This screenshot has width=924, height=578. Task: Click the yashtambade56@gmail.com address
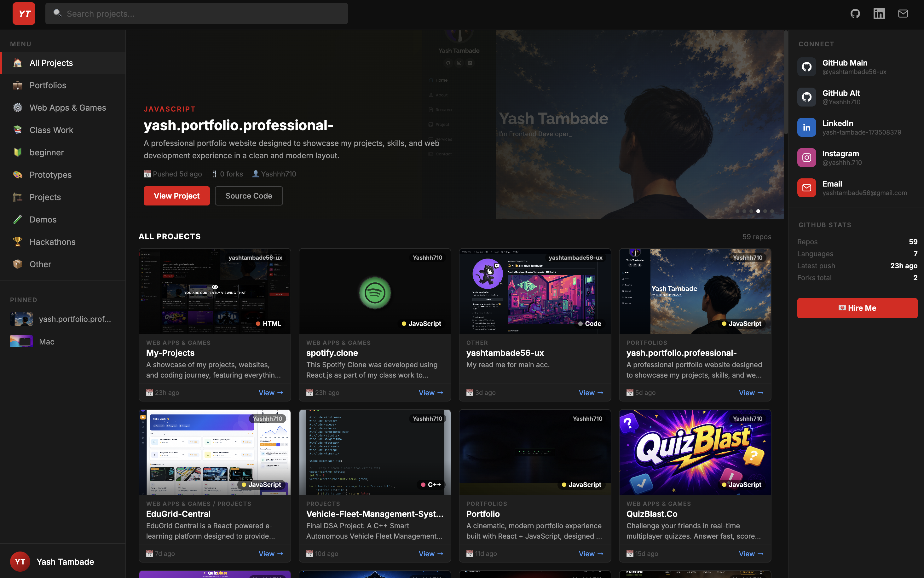tap(864, 193)
